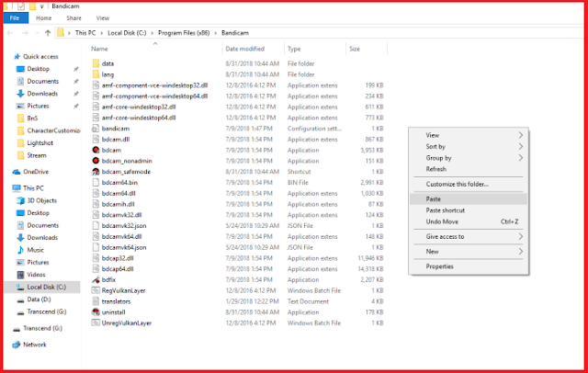
Task: Select the bdcam_nonadmin application icon
Action: point(96,161)
